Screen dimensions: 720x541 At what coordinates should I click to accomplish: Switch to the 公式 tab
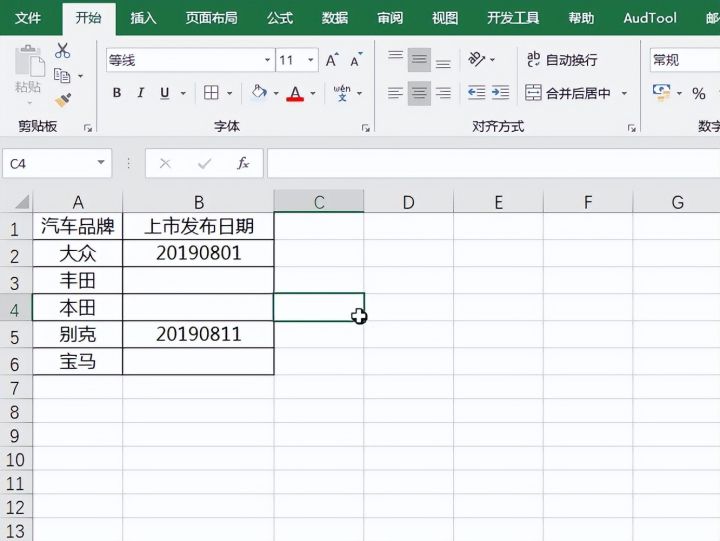(280, 18)
